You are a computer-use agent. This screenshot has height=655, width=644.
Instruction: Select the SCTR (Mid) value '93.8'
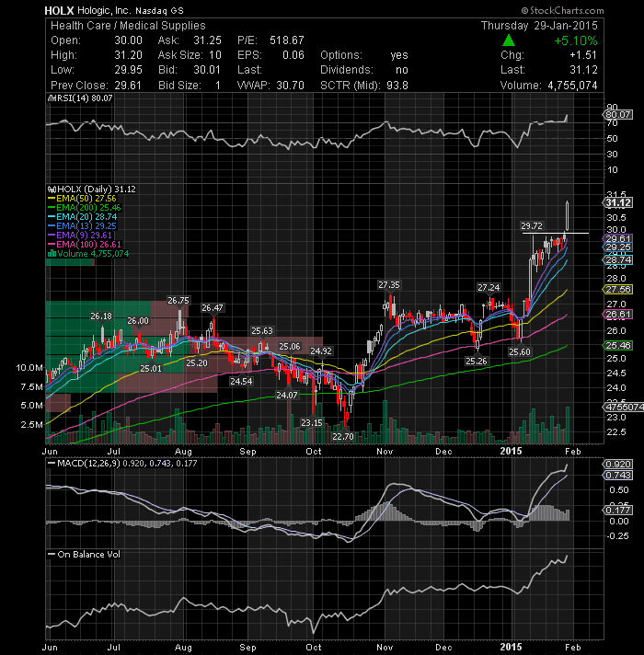(397, 86)
